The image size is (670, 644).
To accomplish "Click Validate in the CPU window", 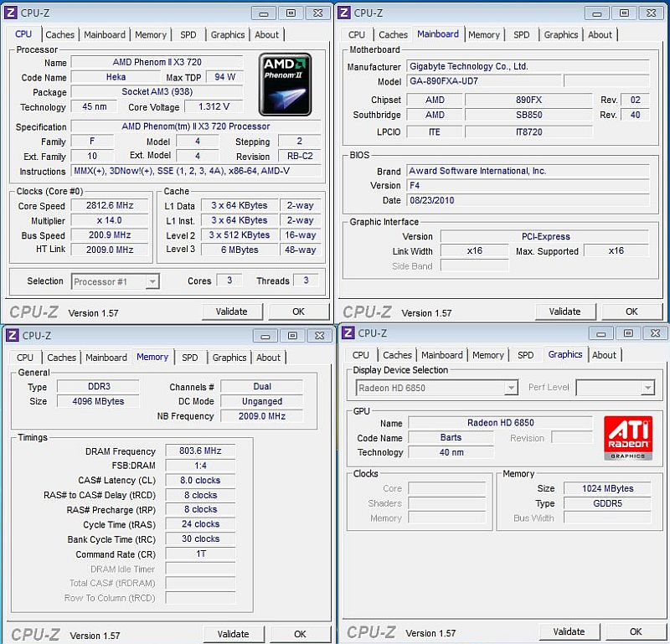I will pyautogui.click(x=232, y=312).
